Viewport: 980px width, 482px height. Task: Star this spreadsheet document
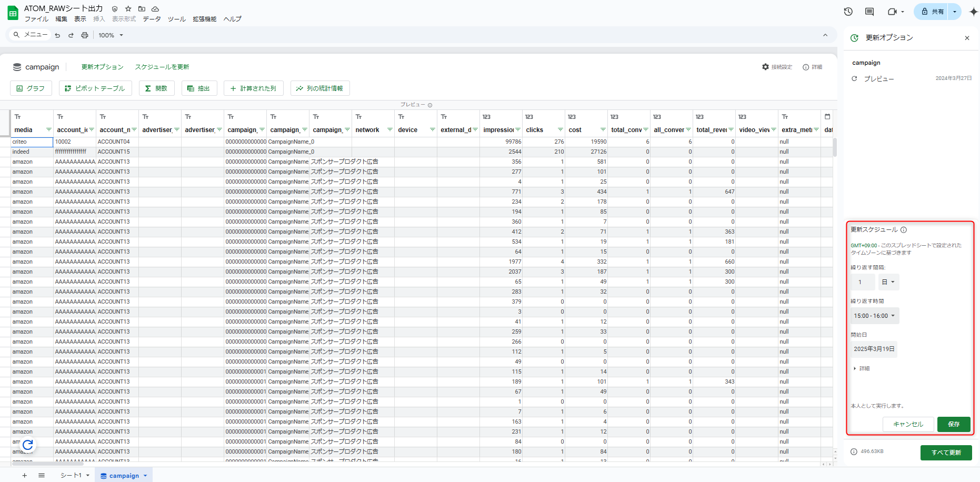pos(128,9)
